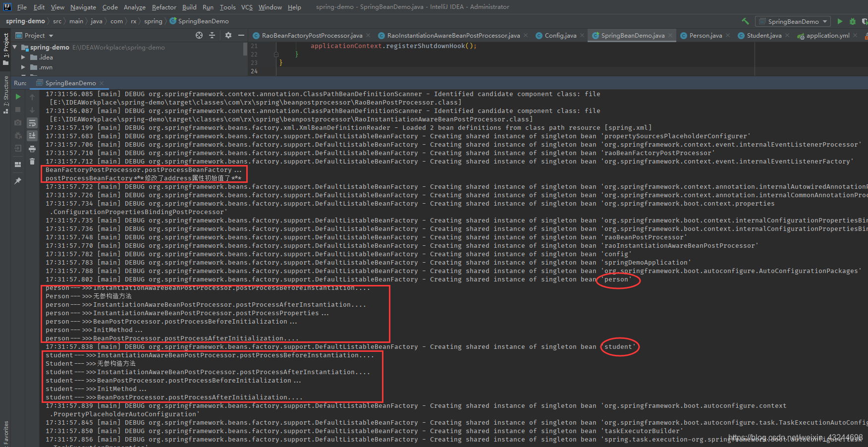Open Project panel settings gear

pyautogui.click(x=228, y=35)
